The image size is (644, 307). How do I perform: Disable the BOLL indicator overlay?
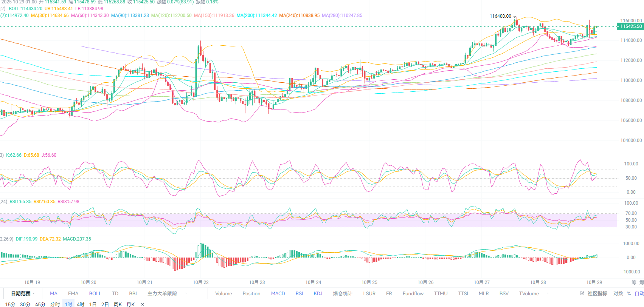click(x=95, y=293)
